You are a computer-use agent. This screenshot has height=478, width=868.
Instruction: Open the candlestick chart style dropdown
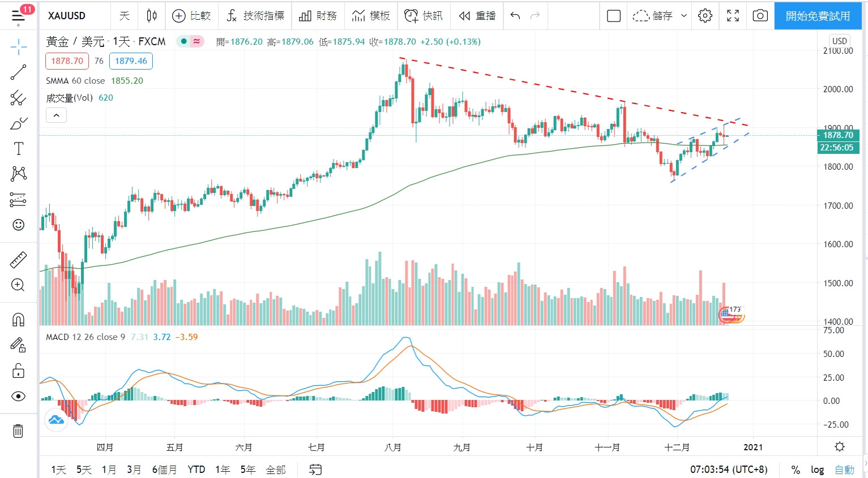point(151,16)
